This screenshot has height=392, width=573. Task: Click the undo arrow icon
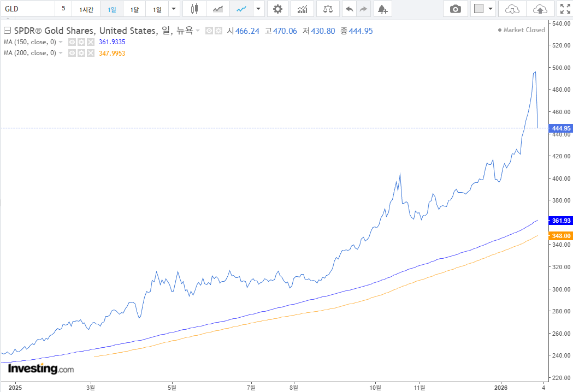[350, 9]
